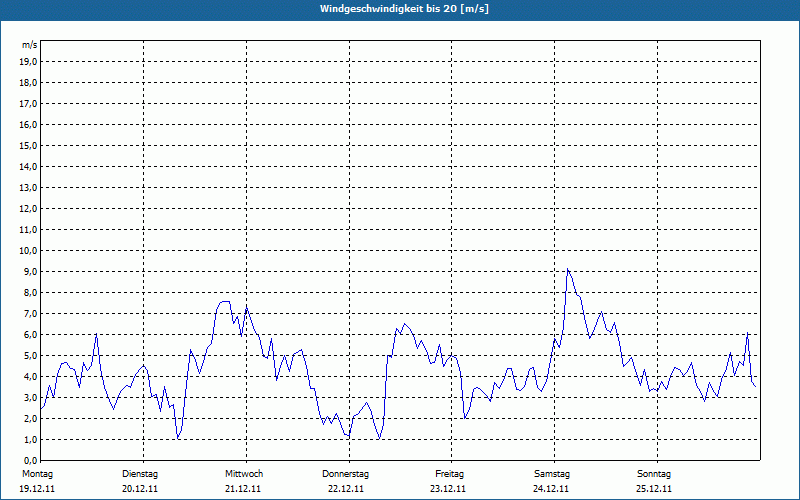Click the 18,0 axis value
Viewport: 800px width, 500px height.
pos(28,83)
